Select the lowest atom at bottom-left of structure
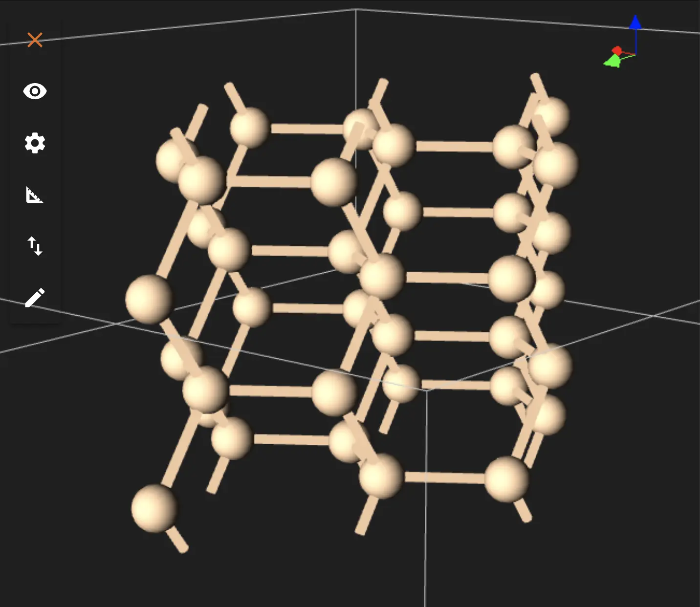 point(154,508)
